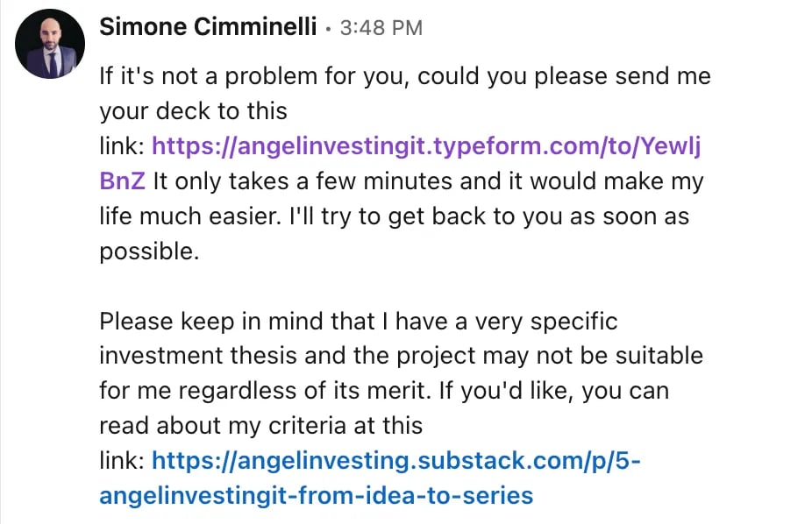Viewport: 812px width, 524px height.
Task: Click the "your deck to this" text line
Action: click(x=193, y=111)
